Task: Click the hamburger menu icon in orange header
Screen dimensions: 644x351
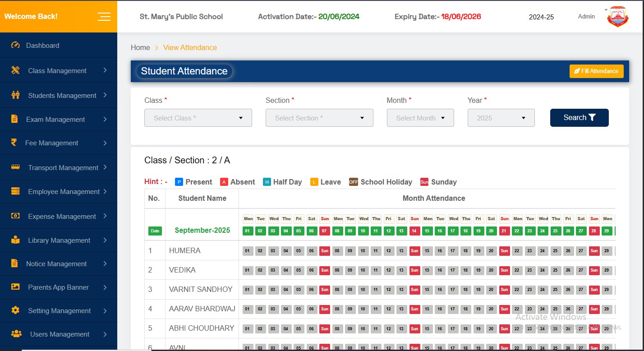Action: (104, 16)
